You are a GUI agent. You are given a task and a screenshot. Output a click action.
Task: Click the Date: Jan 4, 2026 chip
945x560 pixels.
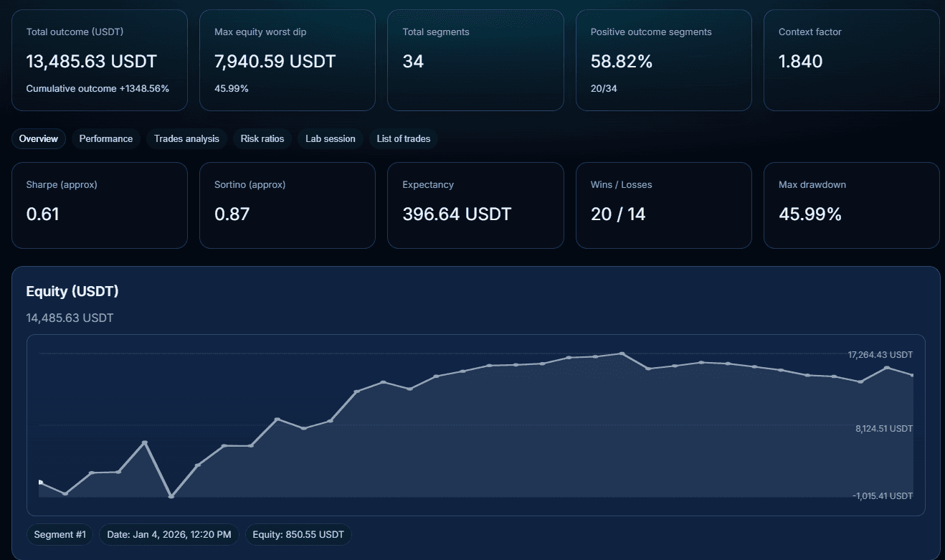click(168, 534)
